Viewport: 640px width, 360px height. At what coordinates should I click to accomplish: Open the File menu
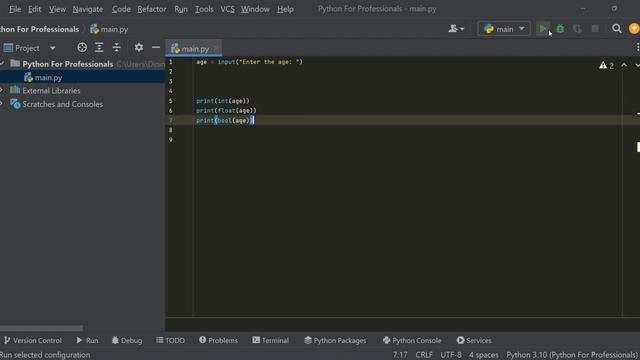15,9
